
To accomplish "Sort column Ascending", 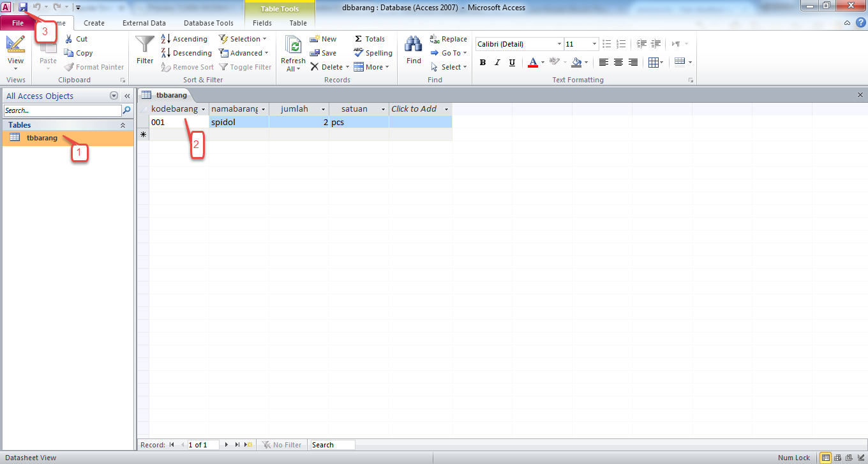I will (184, 39).
